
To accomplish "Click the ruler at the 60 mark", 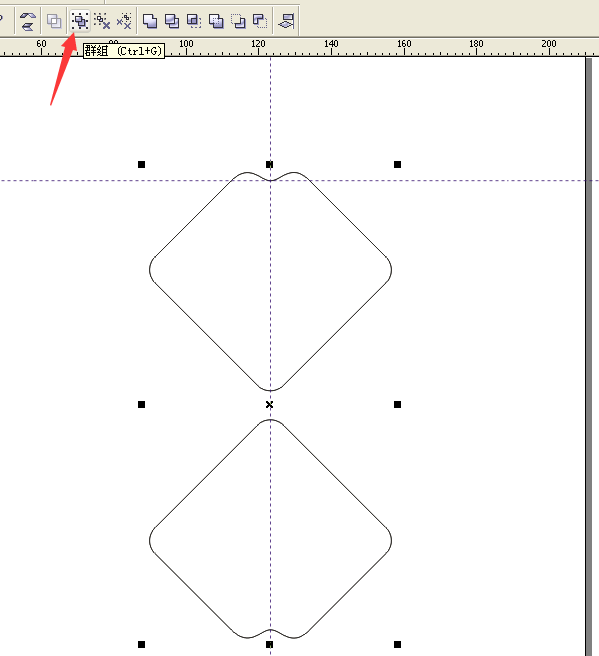I will [x=41, y=46].
